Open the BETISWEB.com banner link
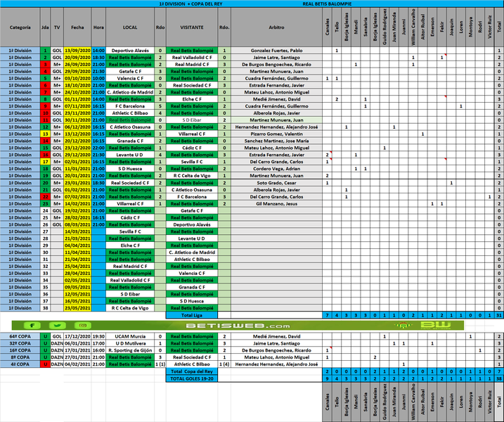The width and height of the screenshot is (504, 422). [x=238, y=326]
